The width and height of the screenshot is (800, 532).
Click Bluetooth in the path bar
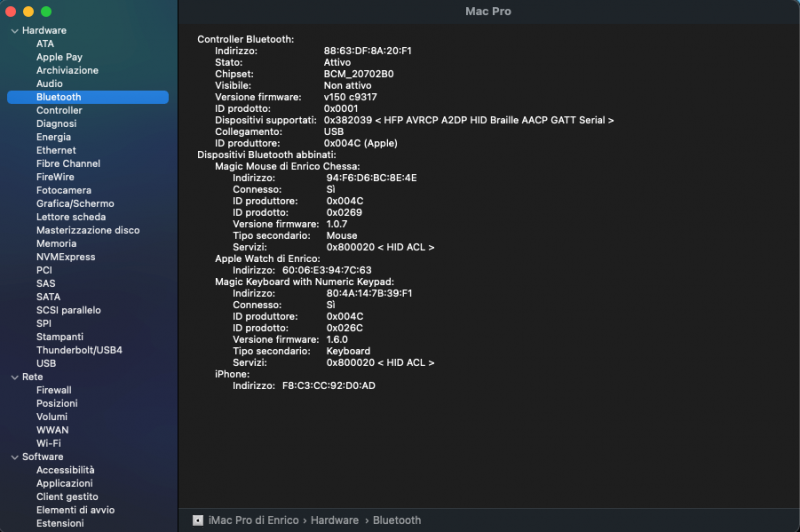tap(397, 520)
